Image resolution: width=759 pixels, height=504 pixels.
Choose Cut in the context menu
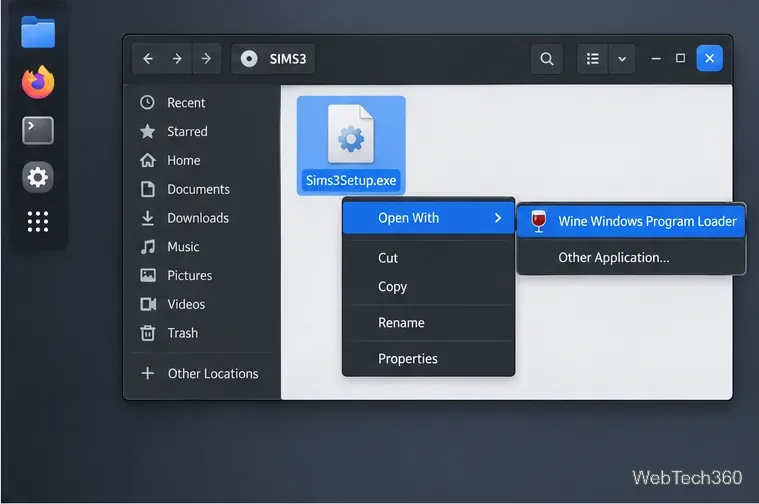click(x=428, y=258)
